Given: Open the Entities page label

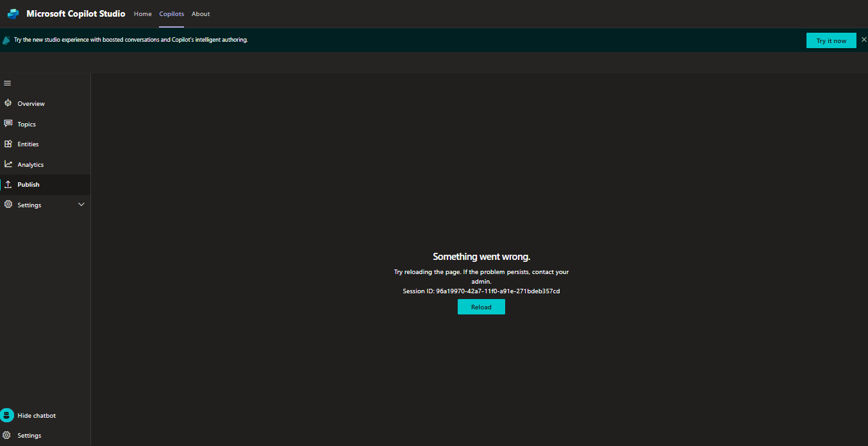Looking at the screenshot, I should click(28, 144).
